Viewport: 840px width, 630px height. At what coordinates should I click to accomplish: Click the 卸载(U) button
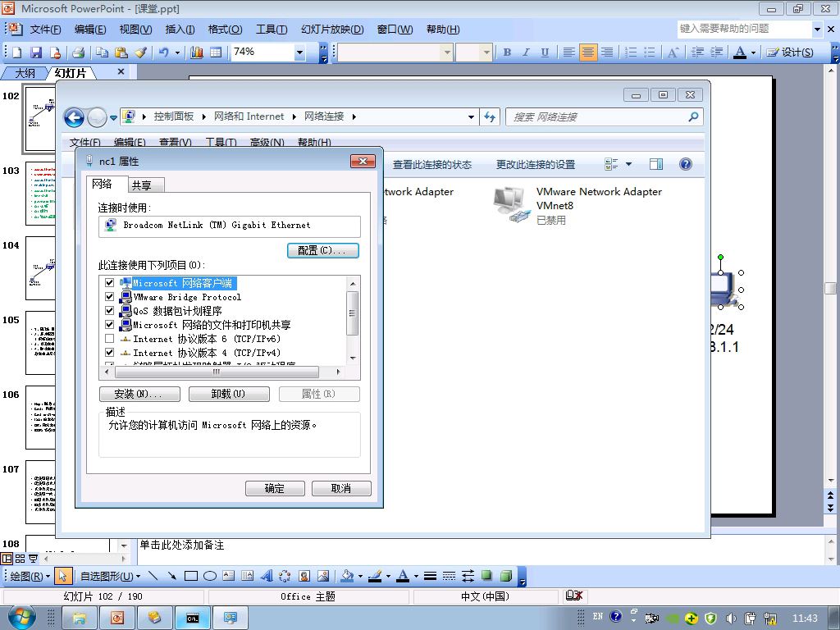pos(230,394)
